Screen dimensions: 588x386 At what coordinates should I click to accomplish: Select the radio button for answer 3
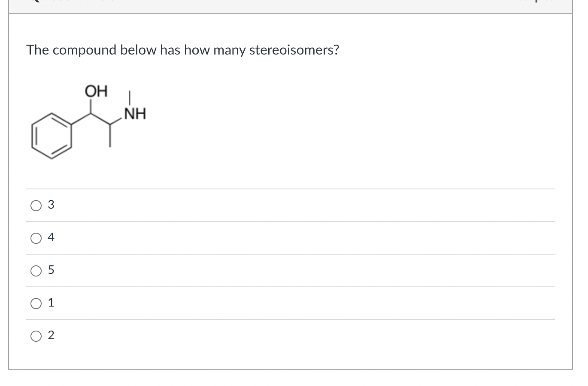click(36, 206)
